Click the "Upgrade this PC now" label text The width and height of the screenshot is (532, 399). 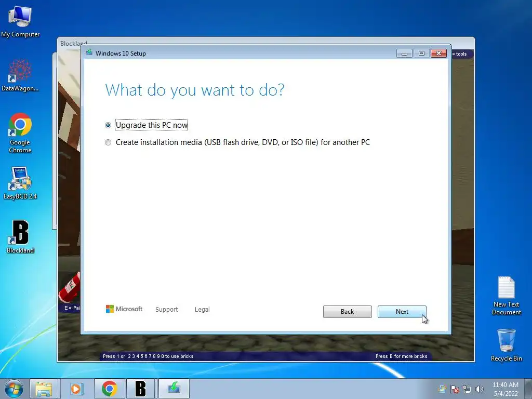152,125
